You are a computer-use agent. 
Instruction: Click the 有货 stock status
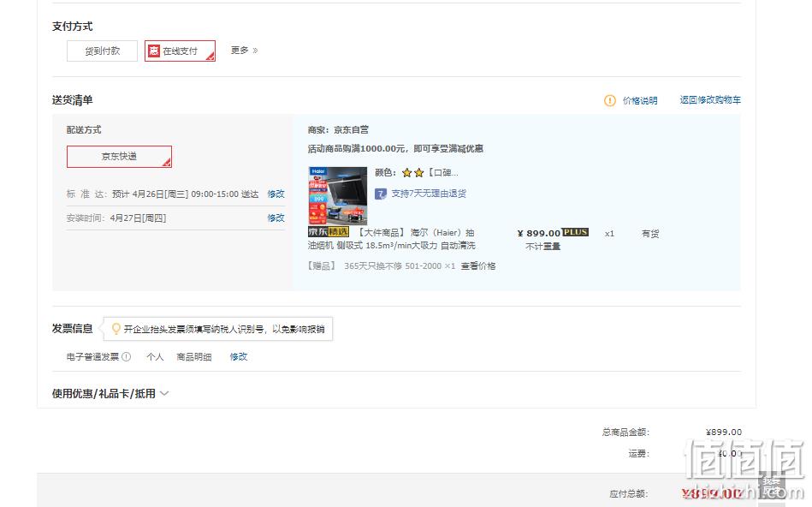650,234
